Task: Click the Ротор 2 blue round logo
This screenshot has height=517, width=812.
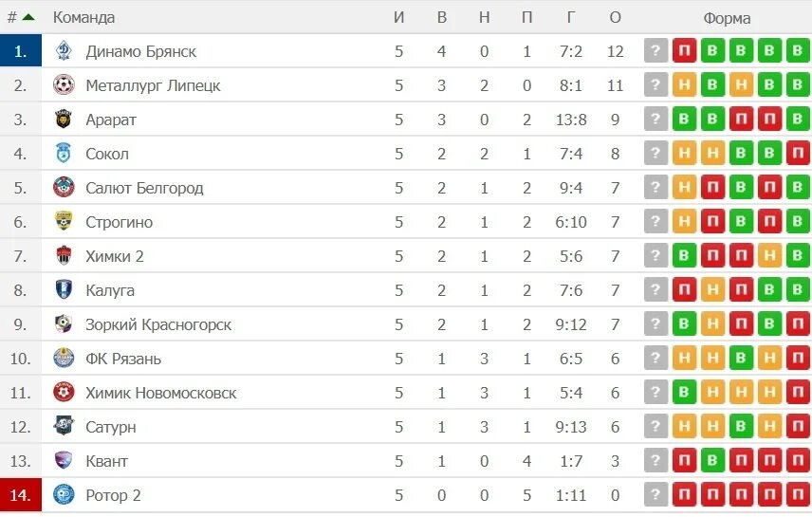Action: (64, 495)
